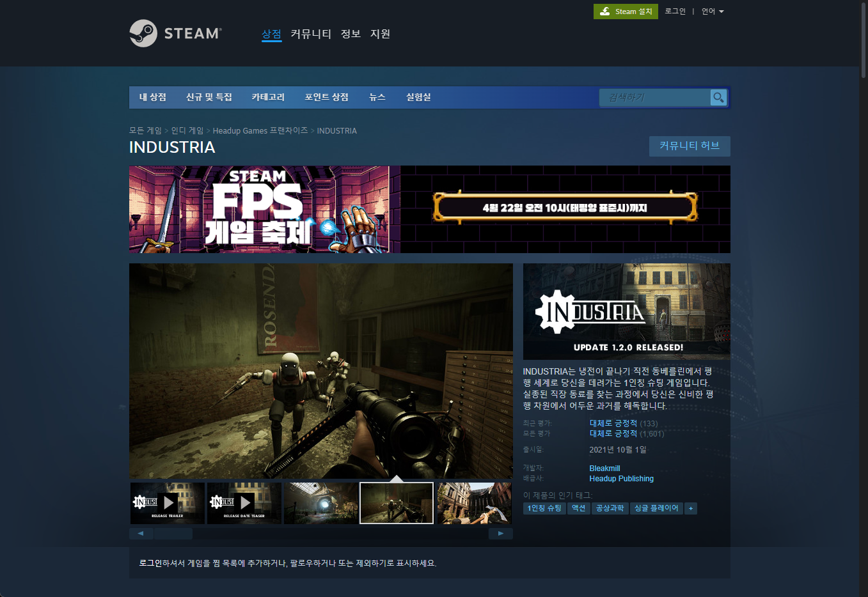Viewport: 868px width, 597px height.
Task: Click the 싱글 플레이어 tag
Action: click(656, 508)
